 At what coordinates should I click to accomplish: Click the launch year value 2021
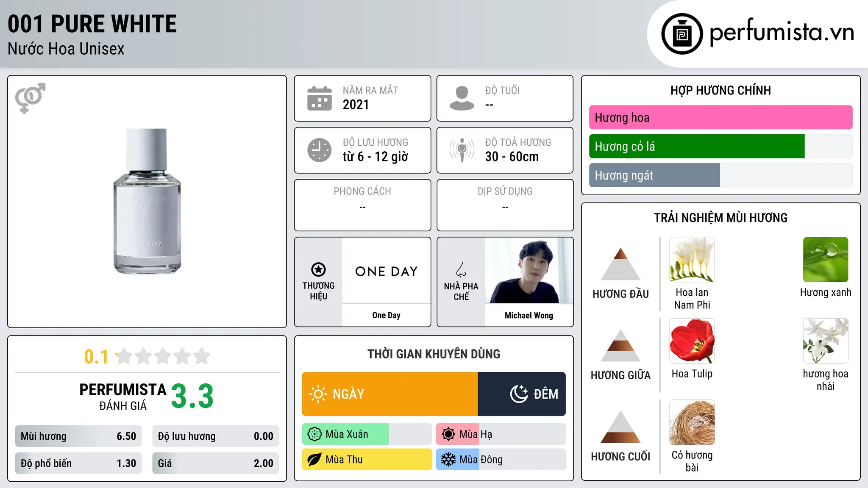point(356,105)
